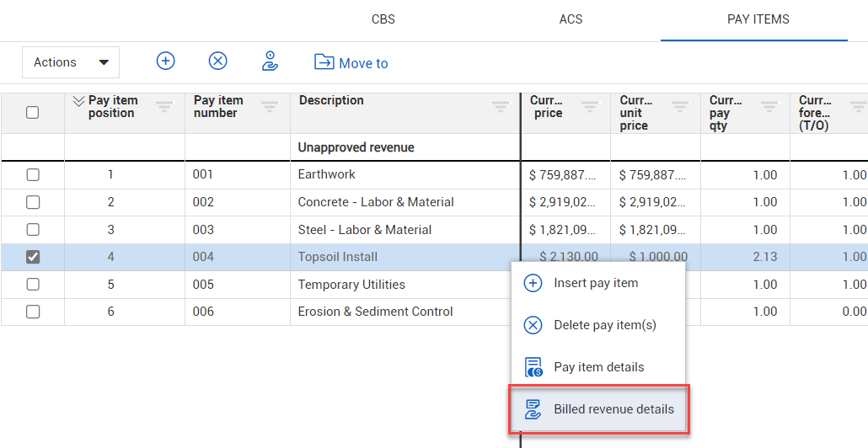The height and width of the screenshot is (448, 868).
Task: Click the Steel - Labor & Material description cell
Action: click(x=365, y=230)
